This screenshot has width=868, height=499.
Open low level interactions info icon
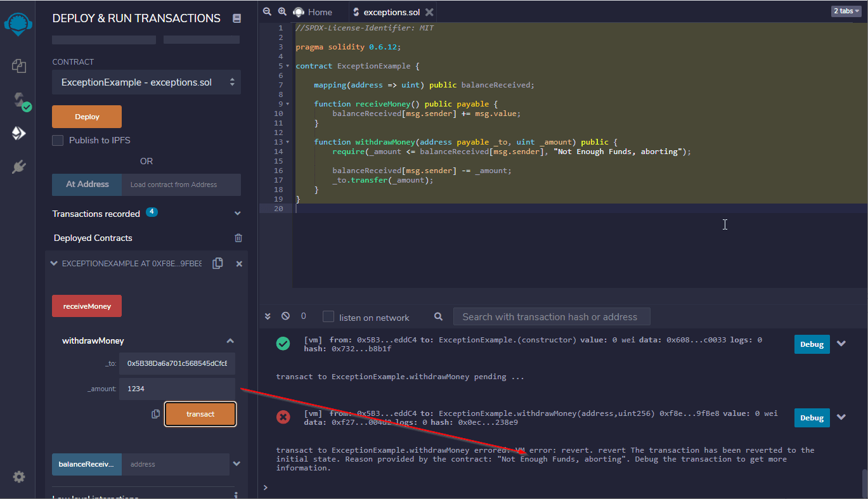point(236,495)
